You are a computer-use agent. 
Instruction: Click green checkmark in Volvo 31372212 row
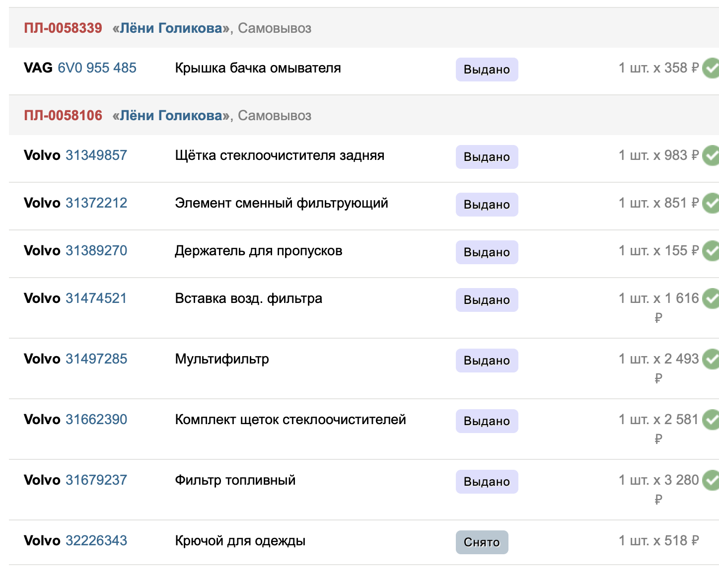711,203
